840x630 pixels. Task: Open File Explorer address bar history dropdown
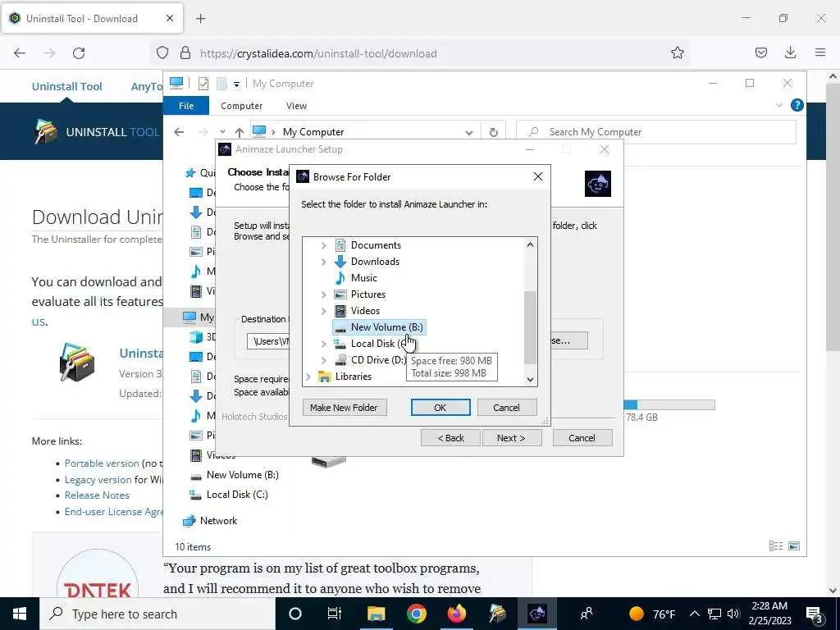(x=468, y=132)
